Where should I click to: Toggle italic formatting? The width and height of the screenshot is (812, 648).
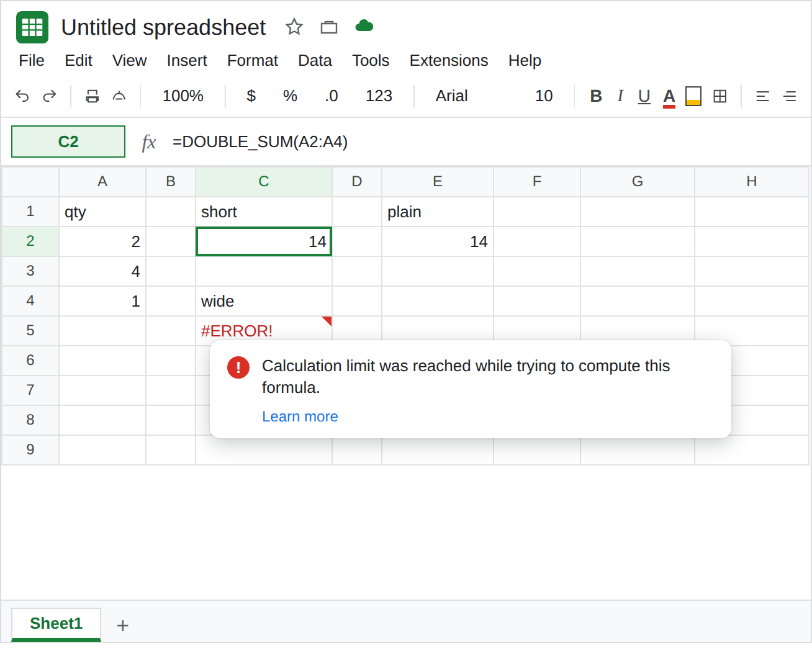pyautogui.click(x=620, y=96)
